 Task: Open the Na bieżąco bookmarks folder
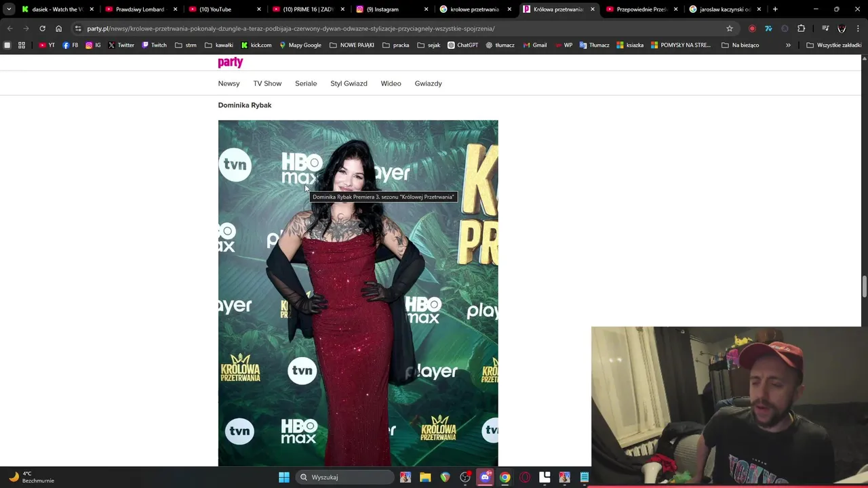coord(741,45)
